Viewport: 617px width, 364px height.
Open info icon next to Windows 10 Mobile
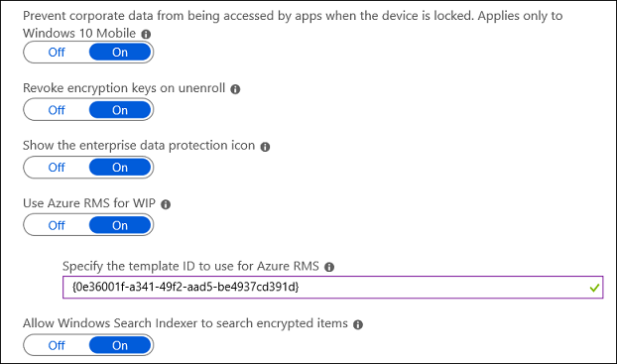coord(146,35)
